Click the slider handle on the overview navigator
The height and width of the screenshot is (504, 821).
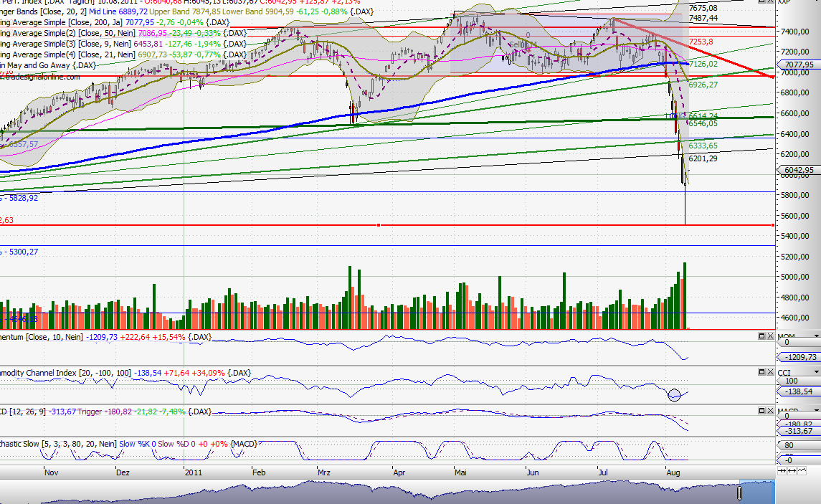(739, 493)
